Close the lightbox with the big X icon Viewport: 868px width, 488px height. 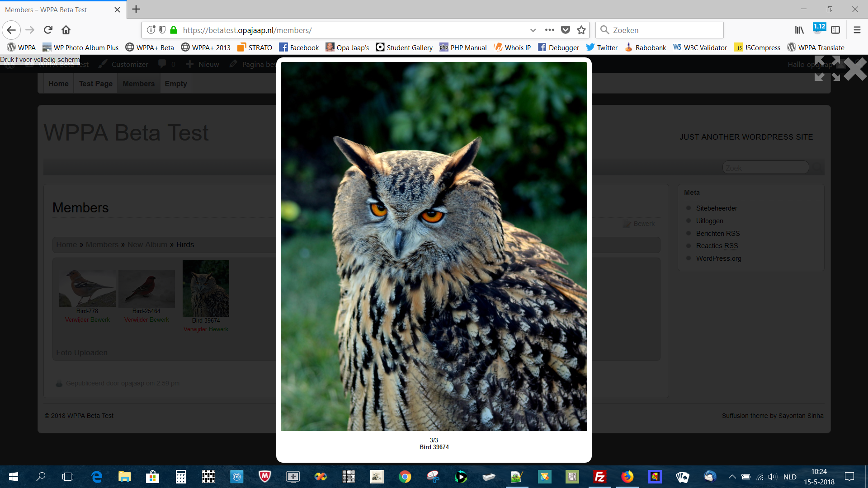(x=854, y=69)
